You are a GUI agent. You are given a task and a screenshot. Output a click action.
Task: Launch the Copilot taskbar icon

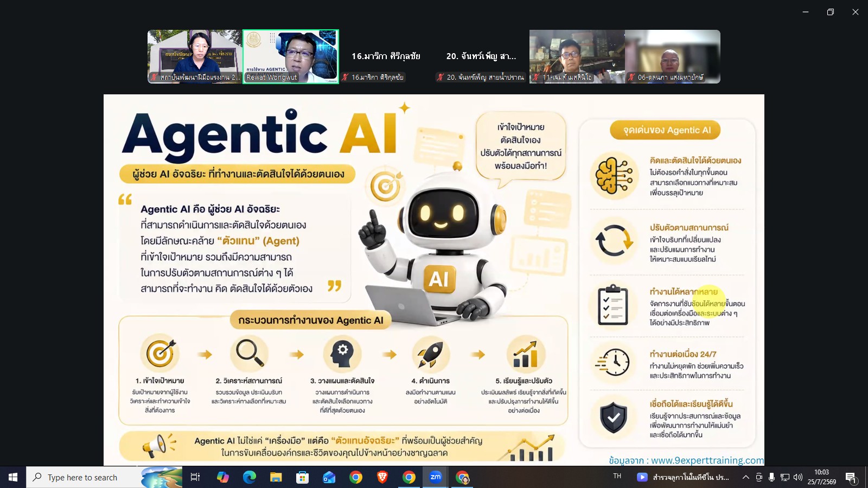222,477
